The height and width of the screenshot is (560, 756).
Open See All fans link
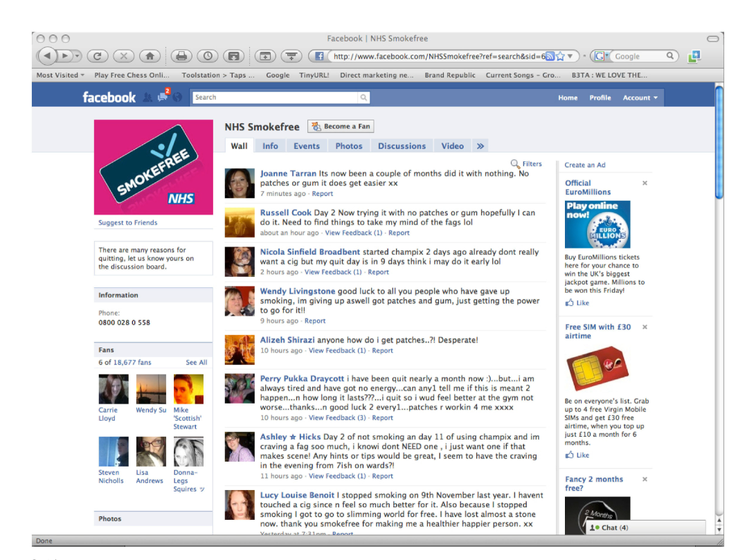point(196,363)
